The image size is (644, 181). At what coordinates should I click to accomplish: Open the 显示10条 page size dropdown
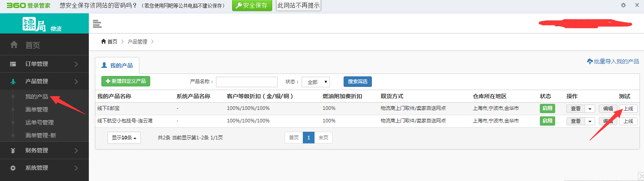click(124, 138)
